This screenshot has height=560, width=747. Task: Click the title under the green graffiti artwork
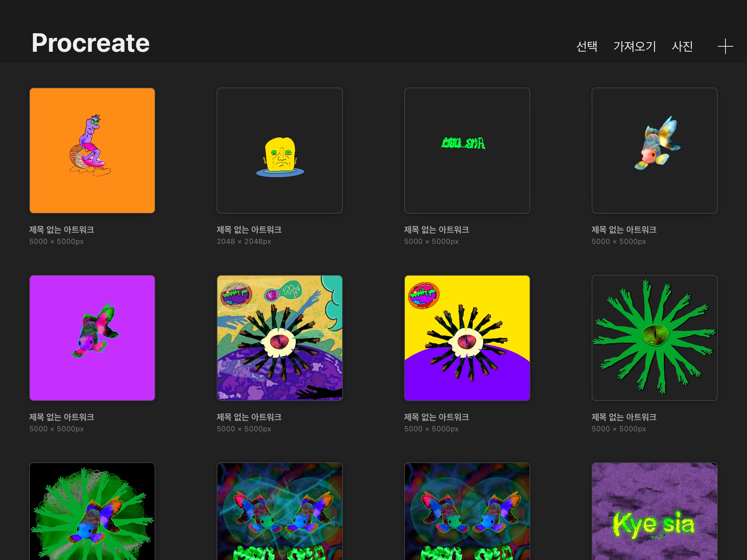click(x=437, y=230)
